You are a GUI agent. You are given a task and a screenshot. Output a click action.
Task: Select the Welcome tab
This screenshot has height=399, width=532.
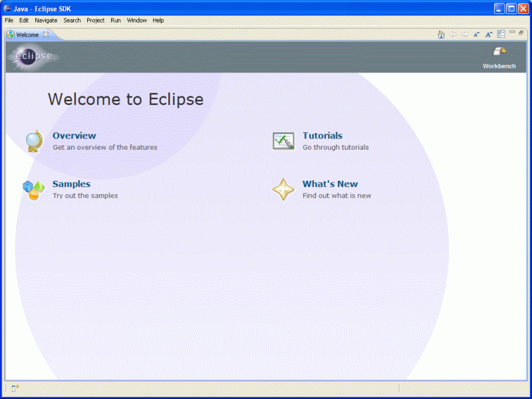[x=27, y=35]
